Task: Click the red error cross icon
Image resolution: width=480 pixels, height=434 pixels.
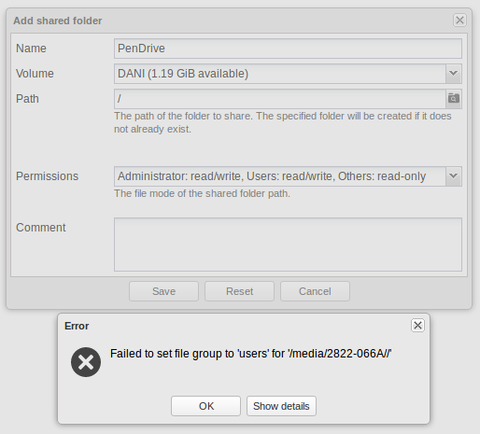Action: point(86,362)
